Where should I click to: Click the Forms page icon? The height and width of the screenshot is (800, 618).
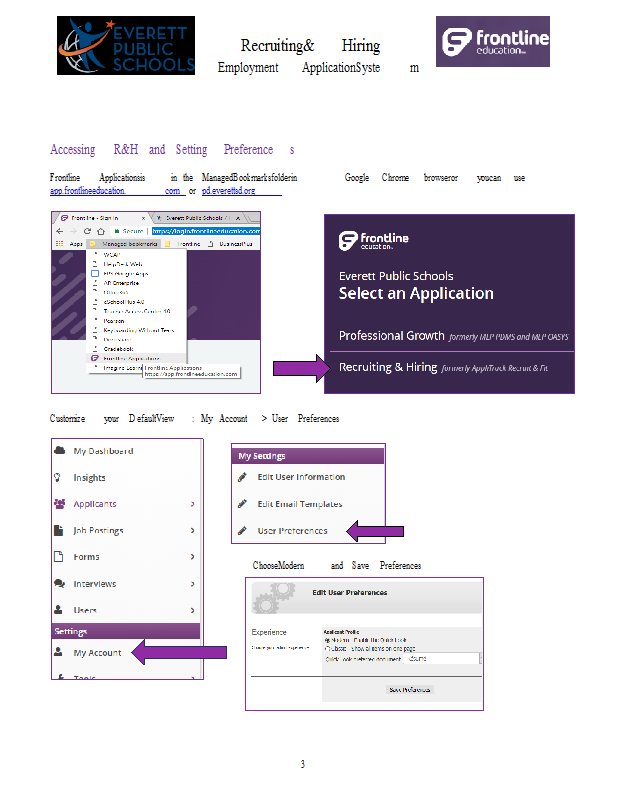point(59,556)
